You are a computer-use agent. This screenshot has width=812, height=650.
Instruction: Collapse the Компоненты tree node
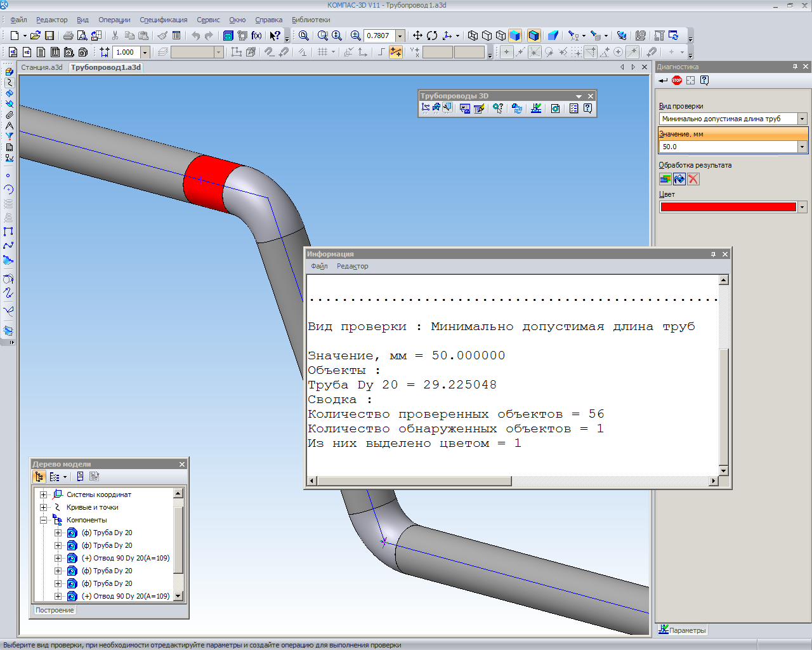[x=43, y=520]
